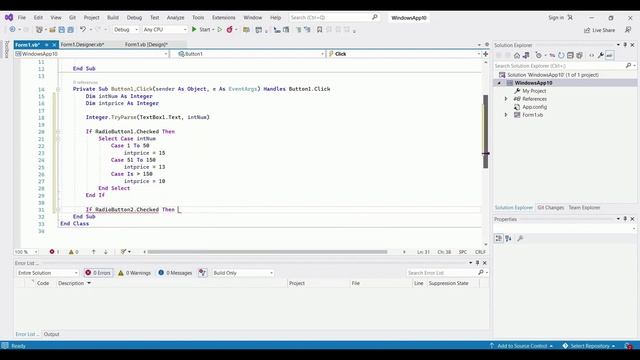640x360 pixels.
Task: Toggle auto-hide pin on the Error List panel
Action: (478, 263)
